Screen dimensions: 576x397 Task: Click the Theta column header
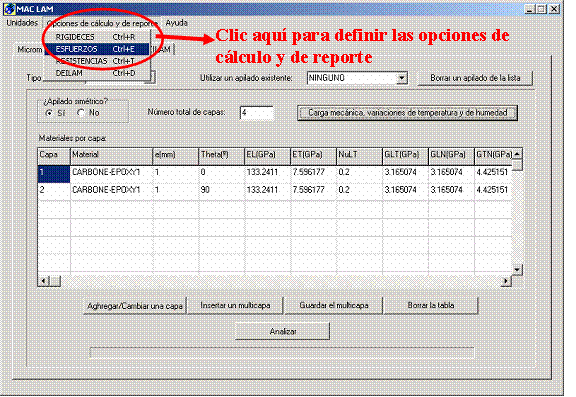pos(222,155)
